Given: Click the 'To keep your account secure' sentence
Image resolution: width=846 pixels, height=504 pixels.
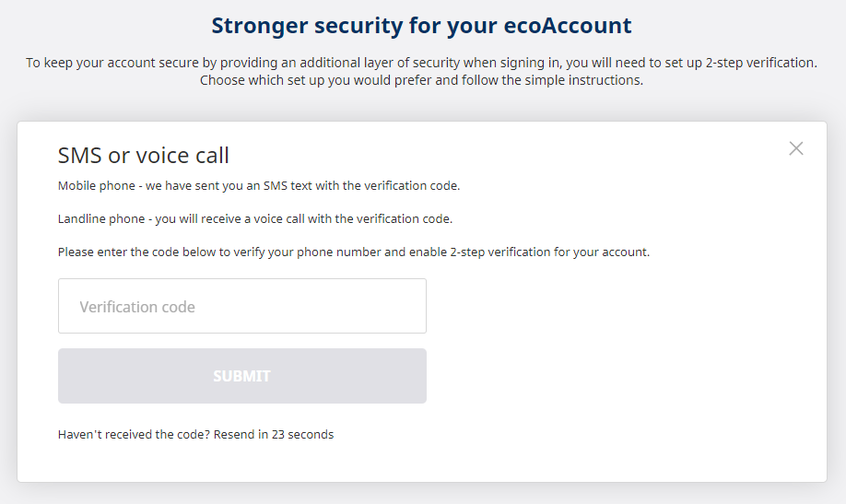Looking at the screenshot, I should 422,63.
